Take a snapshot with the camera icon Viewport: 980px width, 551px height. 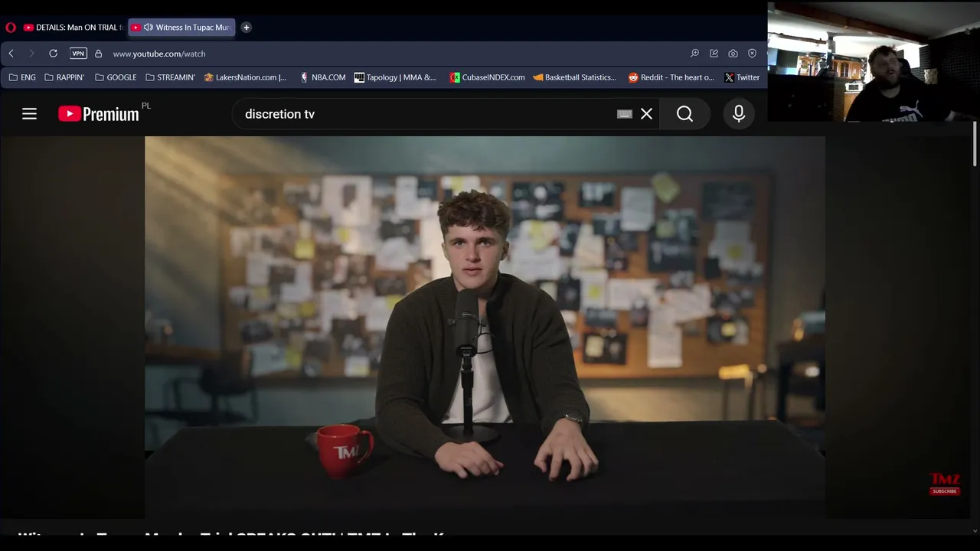click(733, 54)
